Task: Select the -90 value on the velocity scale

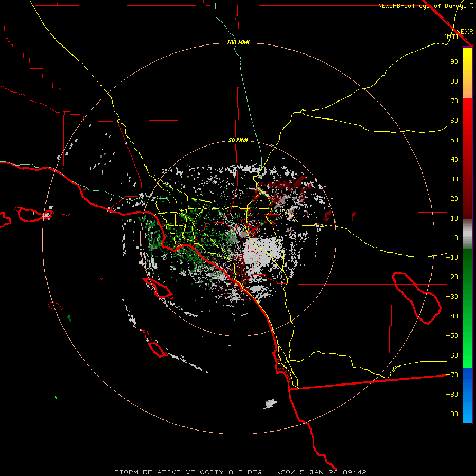Action: [452, 414]
